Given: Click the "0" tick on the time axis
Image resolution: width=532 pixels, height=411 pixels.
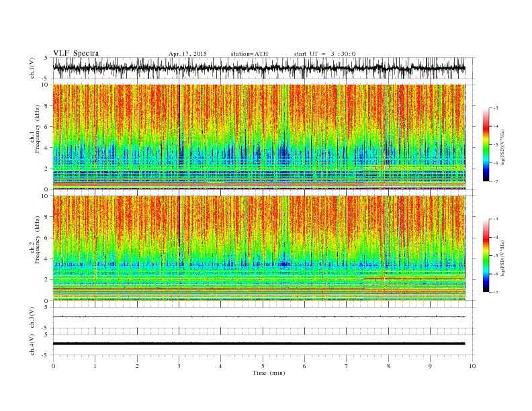Looking at the screenshot, I should 53,366.
